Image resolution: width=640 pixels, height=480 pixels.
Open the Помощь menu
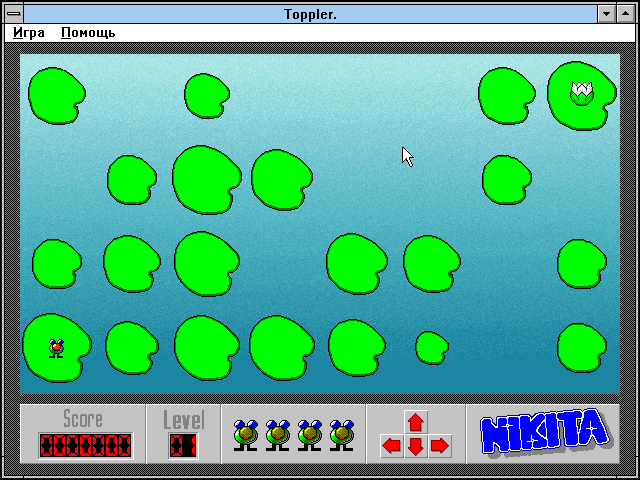88,32
